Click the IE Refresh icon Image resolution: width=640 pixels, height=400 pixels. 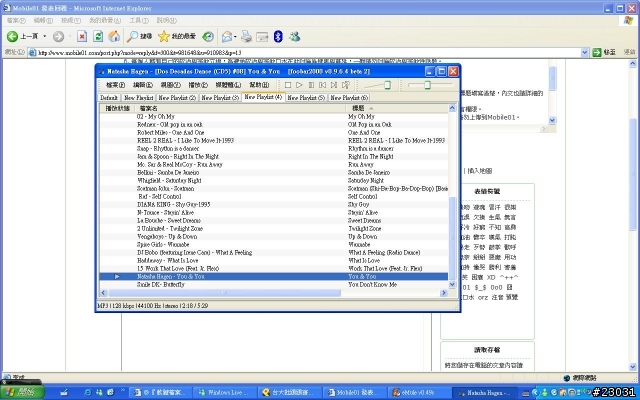[x=98, y=36]
